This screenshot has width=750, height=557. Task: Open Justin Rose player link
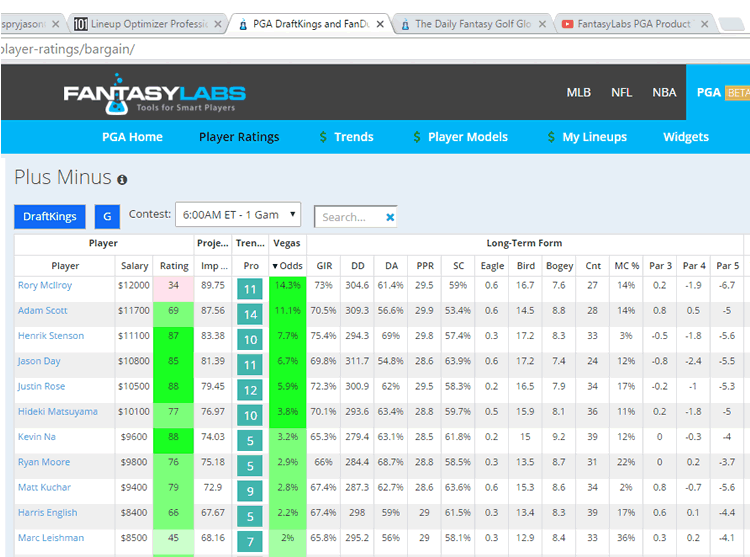41,386
